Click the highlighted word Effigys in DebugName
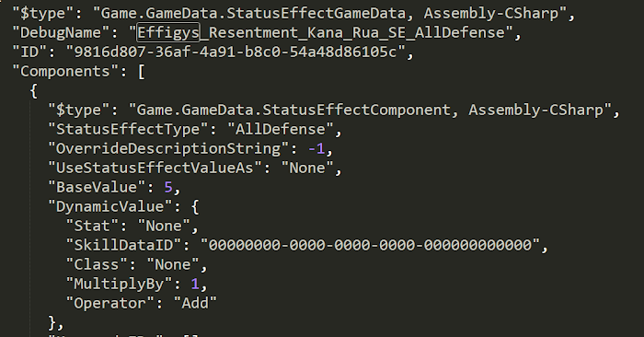644x337 pixels. pyautogui.click(x=168, y=32)
